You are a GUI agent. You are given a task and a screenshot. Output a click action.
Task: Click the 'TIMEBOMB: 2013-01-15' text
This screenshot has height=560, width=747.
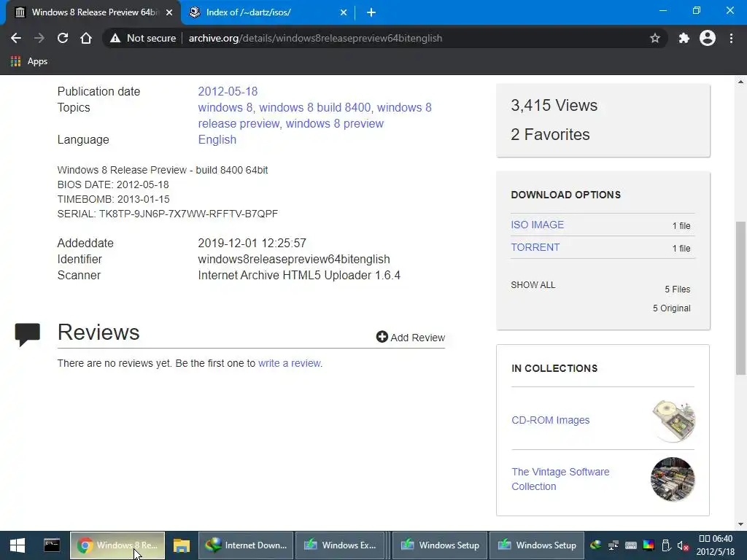[113, 199]
